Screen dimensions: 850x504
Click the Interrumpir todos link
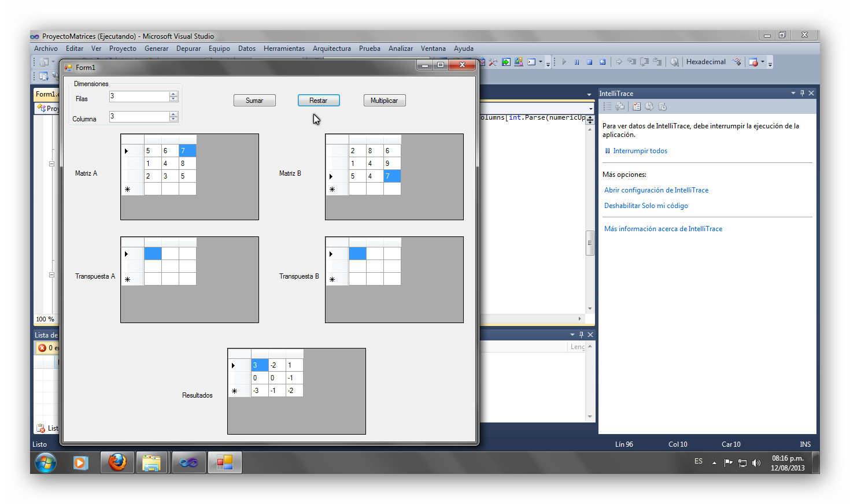tap(640, 150)
